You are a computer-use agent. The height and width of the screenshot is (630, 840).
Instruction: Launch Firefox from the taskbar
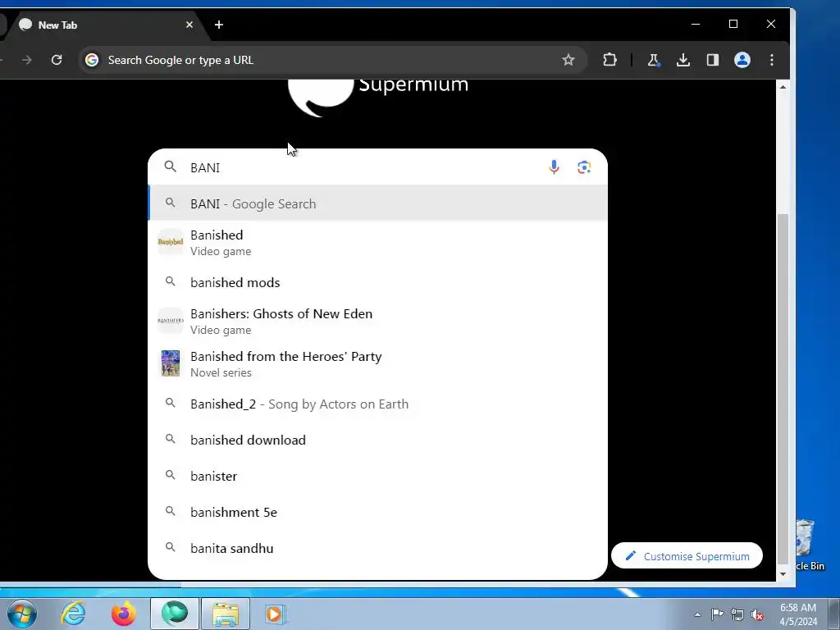coord(124,614)
